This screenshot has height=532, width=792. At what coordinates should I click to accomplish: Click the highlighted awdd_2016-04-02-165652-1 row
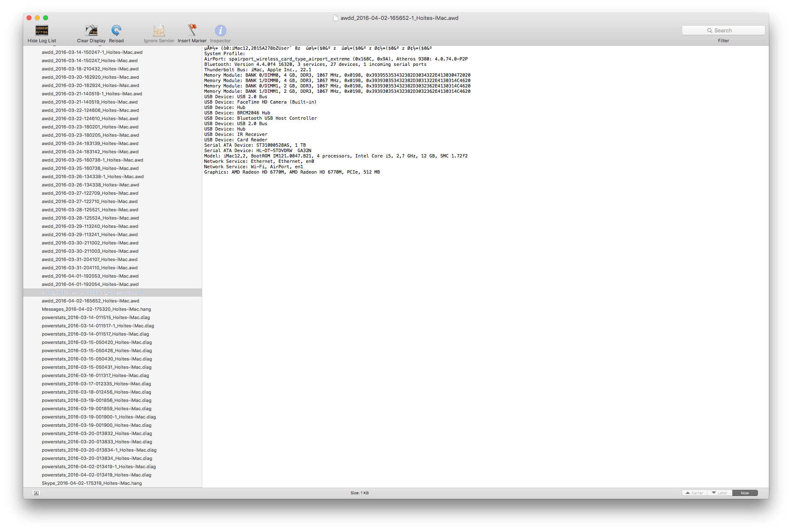point(112,293)
